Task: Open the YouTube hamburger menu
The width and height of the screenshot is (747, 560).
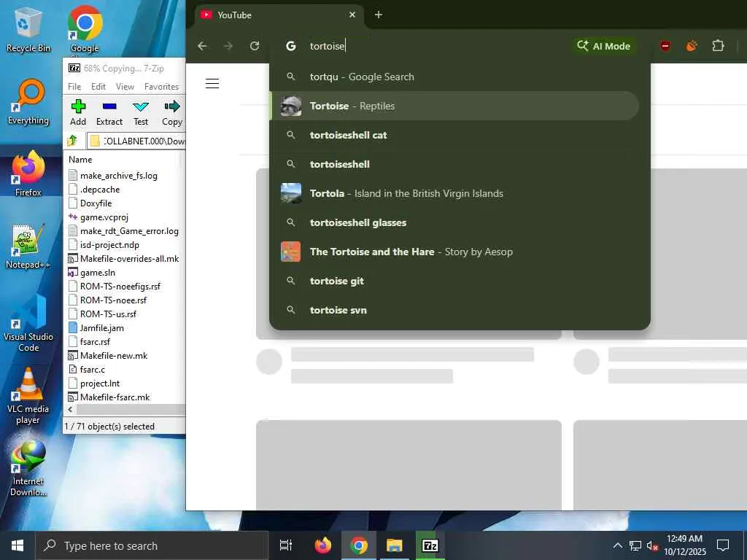Action: click(x=212, y=83)
